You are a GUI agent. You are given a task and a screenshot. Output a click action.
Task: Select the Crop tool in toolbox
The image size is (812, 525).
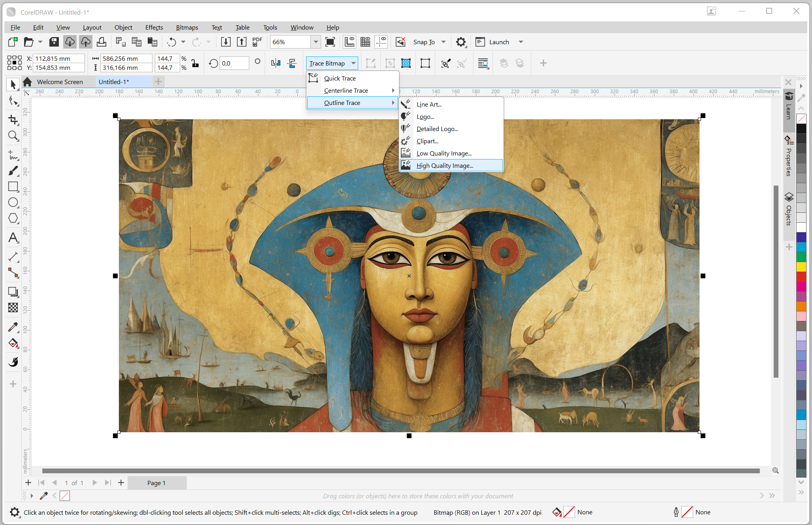click(x=13, y=120)
